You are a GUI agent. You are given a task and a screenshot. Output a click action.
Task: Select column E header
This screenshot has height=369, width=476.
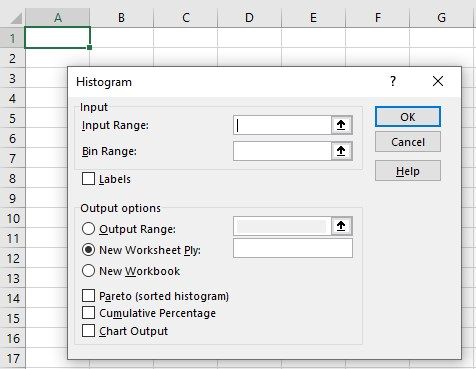pos(313,18)
